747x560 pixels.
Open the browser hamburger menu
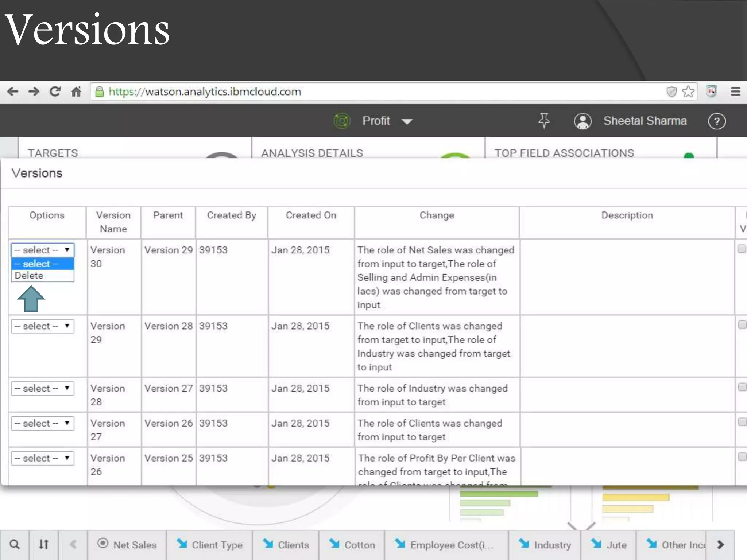pos(735,92)
